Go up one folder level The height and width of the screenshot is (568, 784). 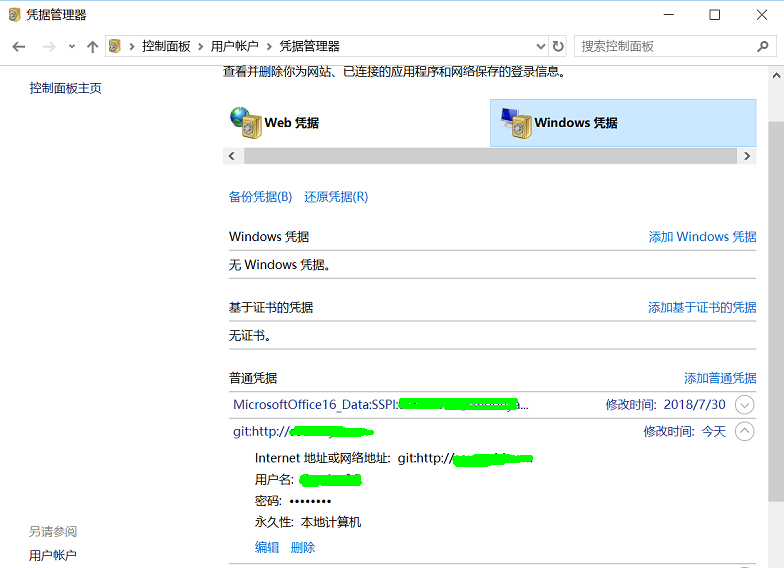click(x=92, y=46)
